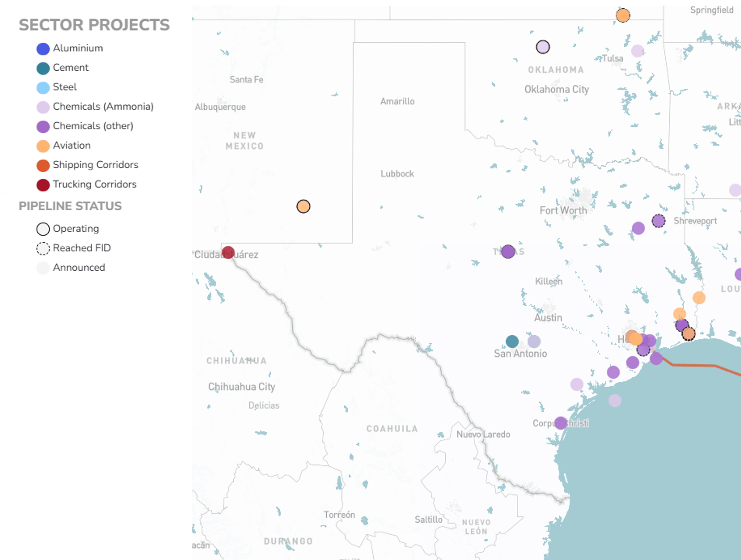Select the orange aviation marker at top of Oklahoma
Screen dimensions: 741x560
[x=623, y=15]
